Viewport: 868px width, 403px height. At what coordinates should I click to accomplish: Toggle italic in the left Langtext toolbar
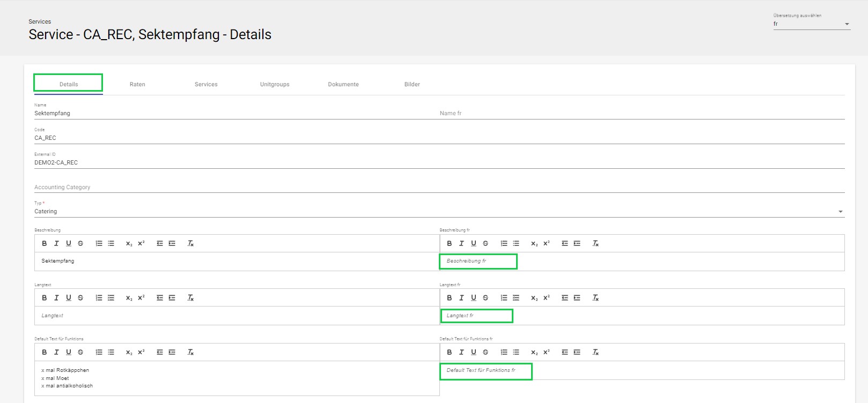point(56,298)
